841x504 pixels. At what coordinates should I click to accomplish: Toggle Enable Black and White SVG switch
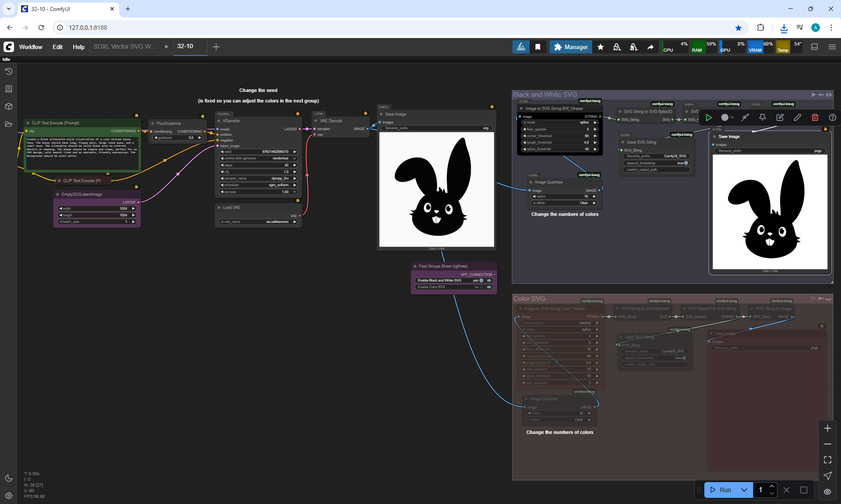481,280
